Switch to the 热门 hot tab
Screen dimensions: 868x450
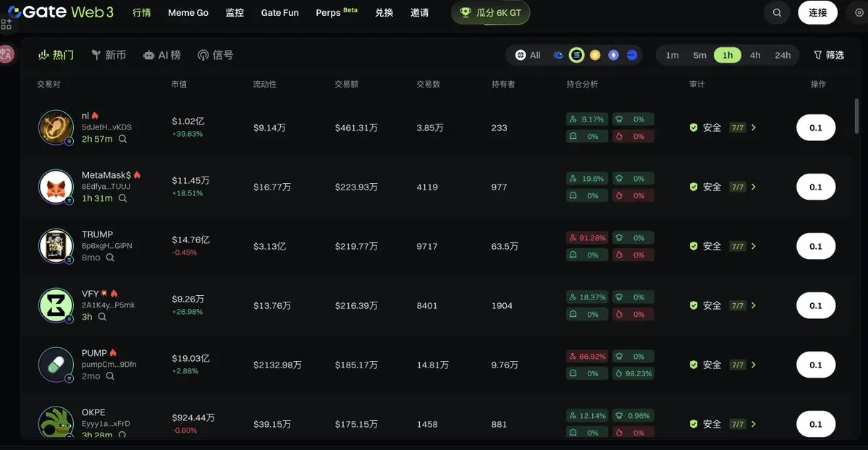56,55
